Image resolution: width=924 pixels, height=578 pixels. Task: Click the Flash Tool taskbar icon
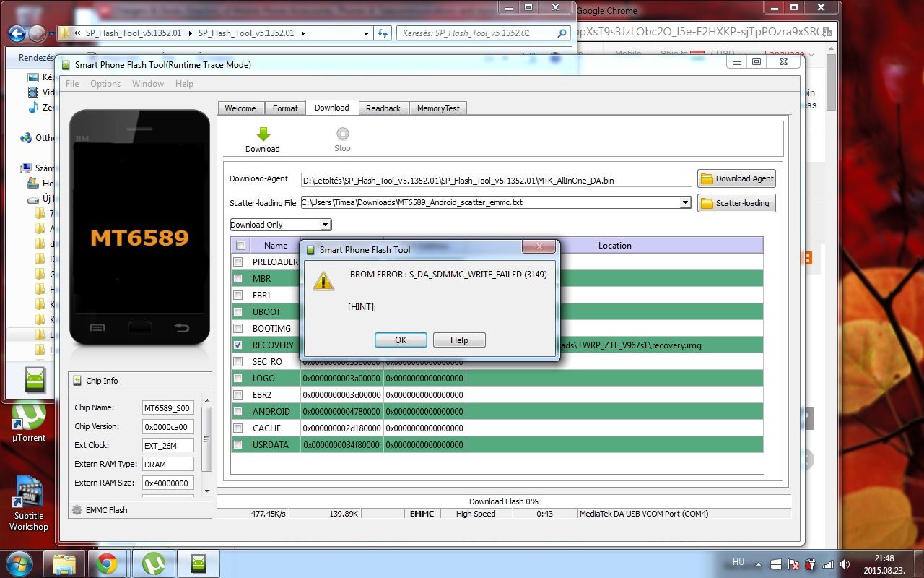[x=198, y=564]
